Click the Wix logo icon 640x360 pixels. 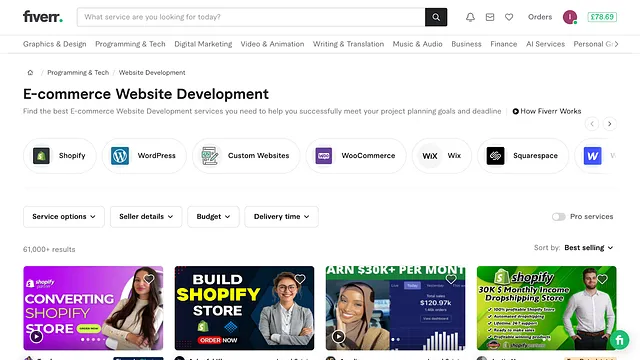tap(430, 156)
